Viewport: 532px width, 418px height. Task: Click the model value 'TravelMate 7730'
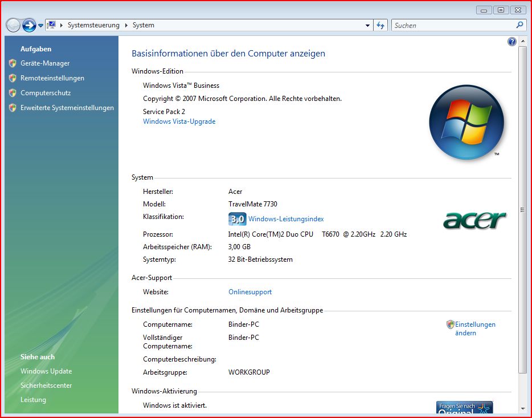click(x=253, y=204)
